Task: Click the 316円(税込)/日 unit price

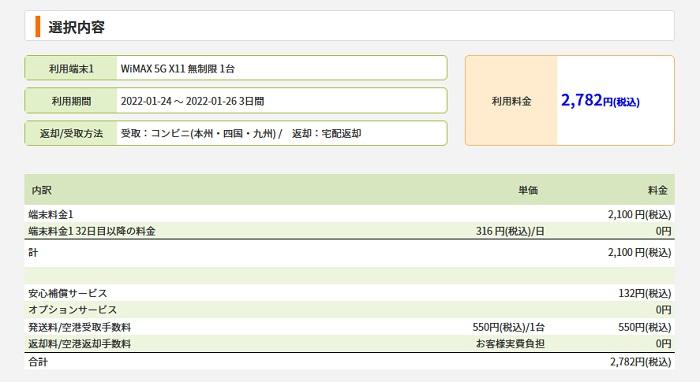Action: [x=510, y=231]
